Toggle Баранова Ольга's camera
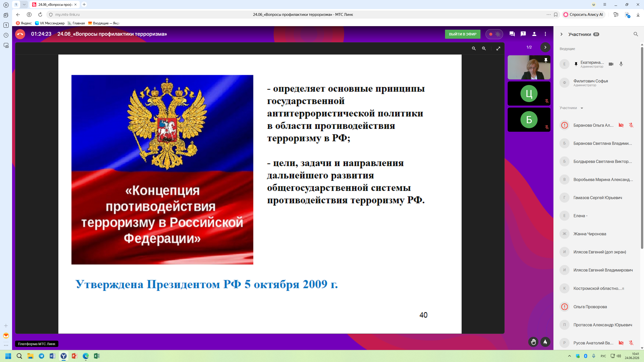The width and height of the screenshot is (644, 362). [x=621, y=125]
